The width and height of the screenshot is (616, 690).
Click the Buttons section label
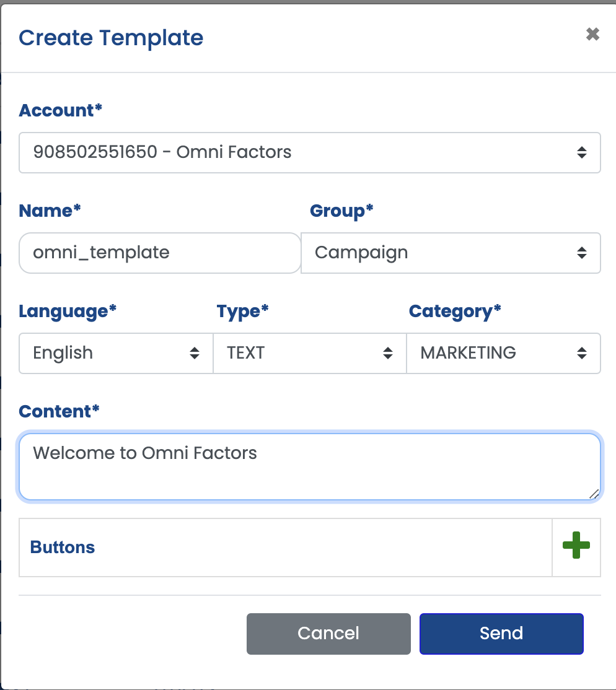(x=63, y=547)
